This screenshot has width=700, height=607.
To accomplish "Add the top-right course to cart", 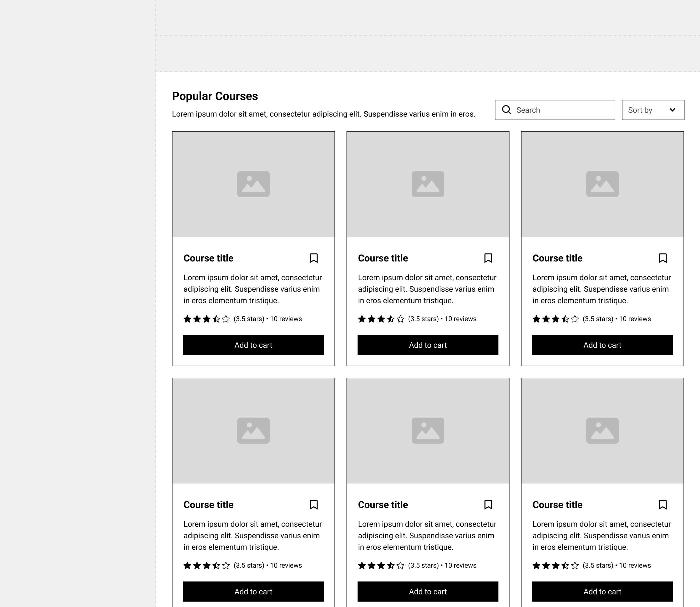I will [602, 345].
